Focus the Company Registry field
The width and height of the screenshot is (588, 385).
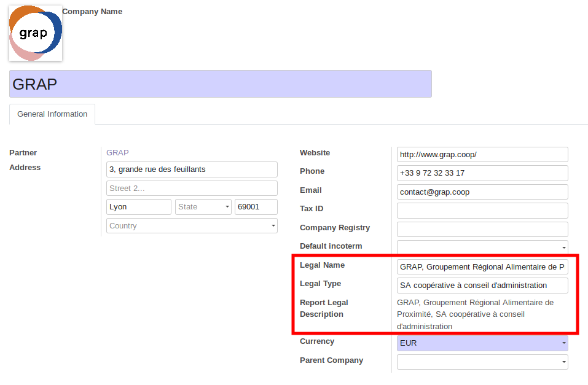pos(482,230)
